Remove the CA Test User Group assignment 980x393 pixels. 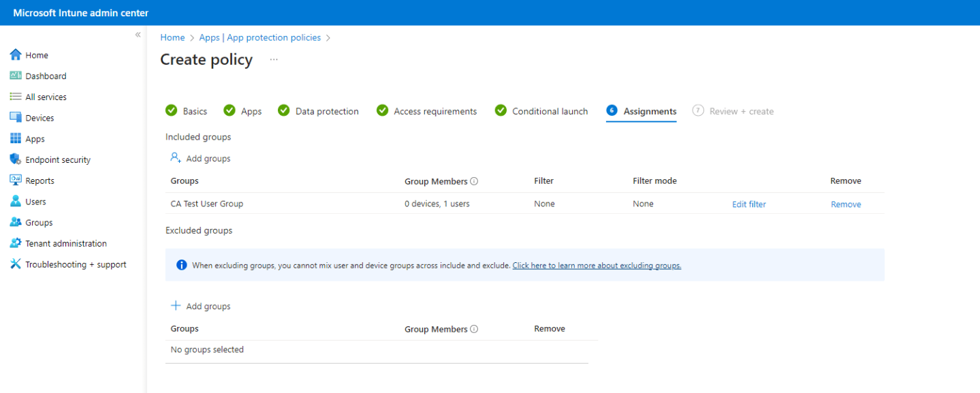pos(845,204)
